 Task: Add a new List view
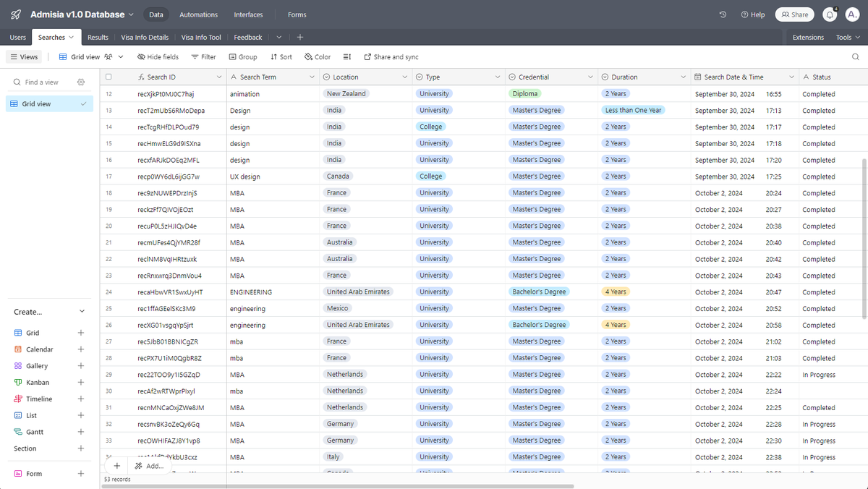[81, 415]
